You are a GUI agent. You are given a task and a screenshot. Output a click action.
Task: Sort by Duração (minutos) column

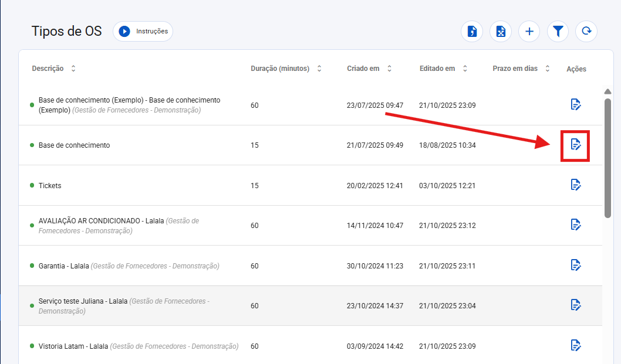coord(319,69)
